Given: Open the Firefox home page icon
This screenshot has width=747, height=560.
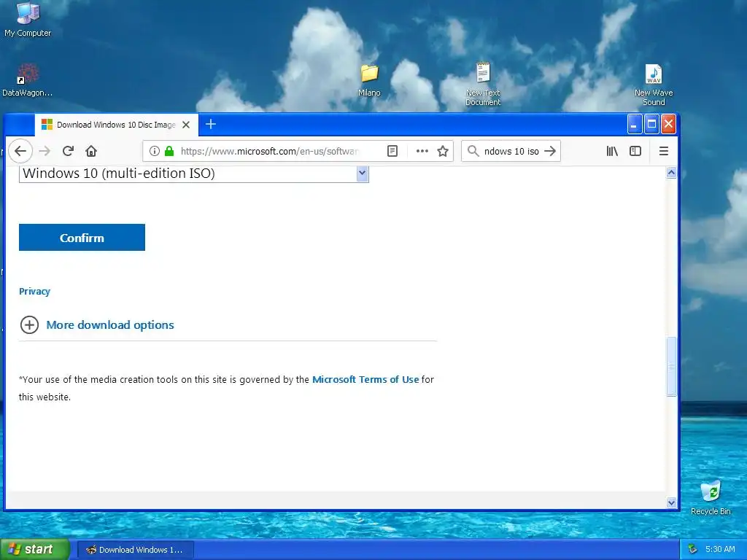Looking at the screenshot, I should (91, 151).
